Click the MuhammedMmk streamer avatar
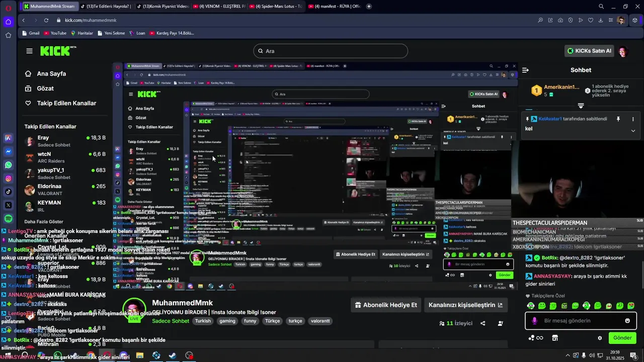Image resolution: width=644 pixels, height=362 pixels. pos(134,310)
